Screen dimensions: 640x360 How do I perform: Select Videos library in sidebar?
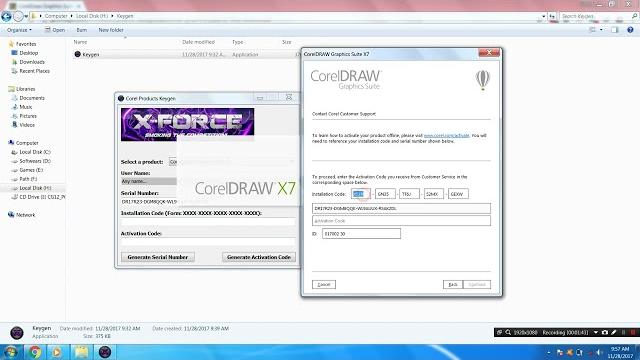tap(27, 125)
